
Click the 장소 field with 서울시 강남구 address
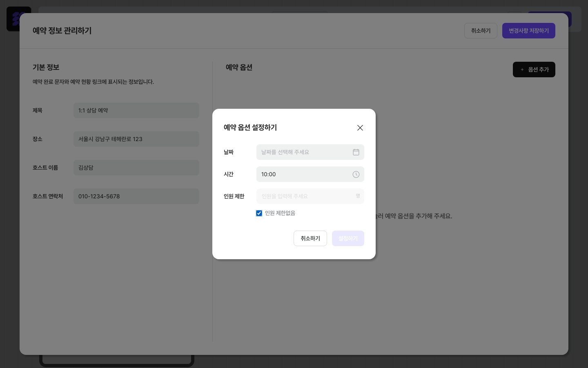(136, 139)
